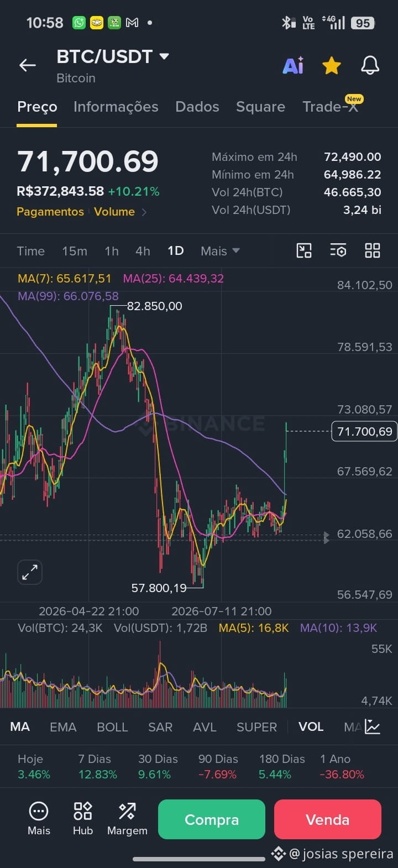Select the 1h interval
398x868 pixels.
point(112,251)
